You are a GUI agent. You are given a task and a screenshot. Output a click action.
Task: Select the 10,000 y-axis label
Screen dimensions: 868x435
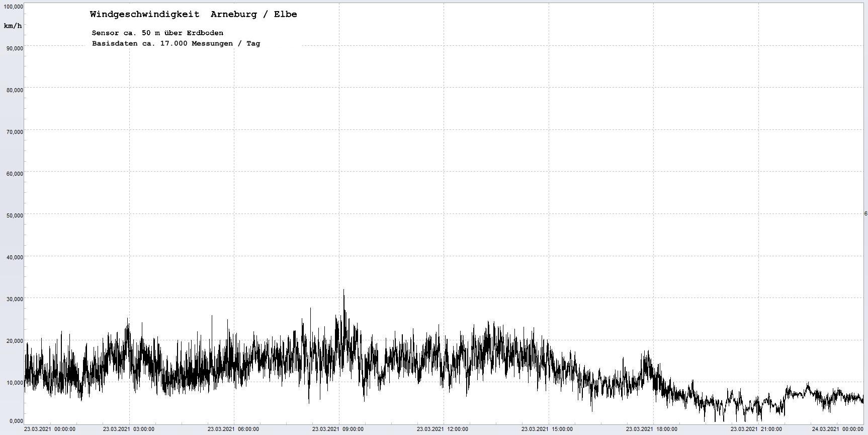(15, 383)
